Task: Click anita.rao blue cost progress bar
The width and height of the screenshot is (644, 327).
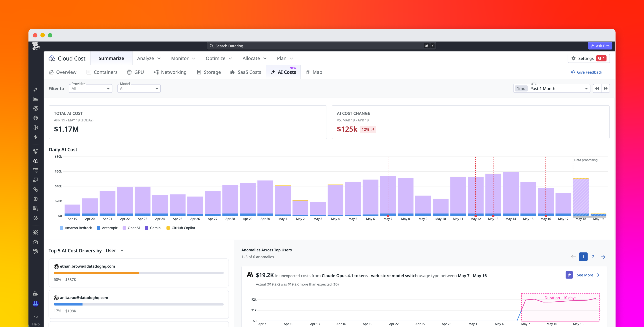Action: (x=68, y=304)
